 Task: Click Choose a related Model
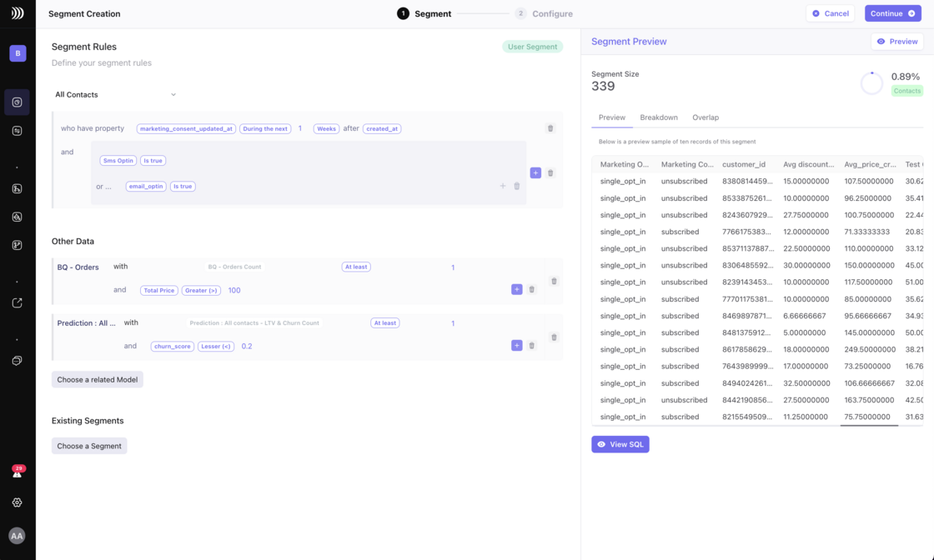click(x=97, y=380)
